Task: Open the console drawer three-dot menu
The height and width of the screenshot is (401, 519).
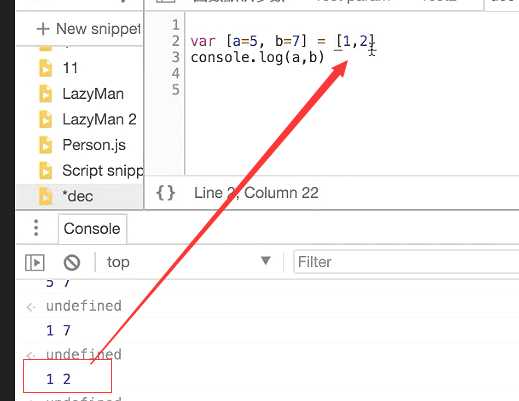Action: pos(36,228)
